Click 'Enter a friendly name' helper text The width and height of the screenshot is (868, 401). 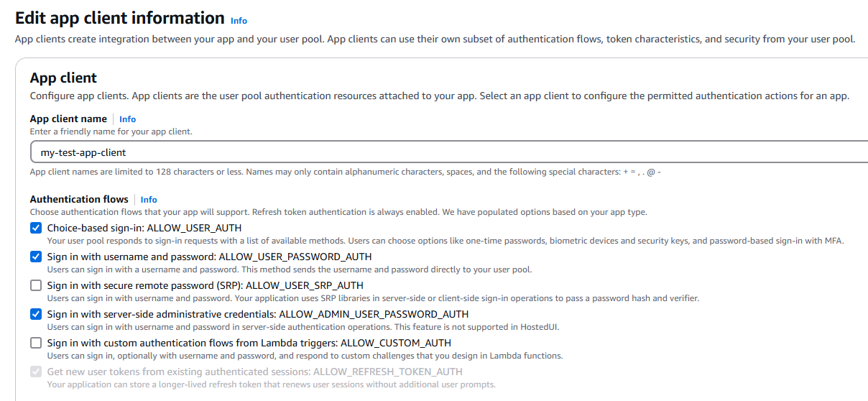point(111,132)
